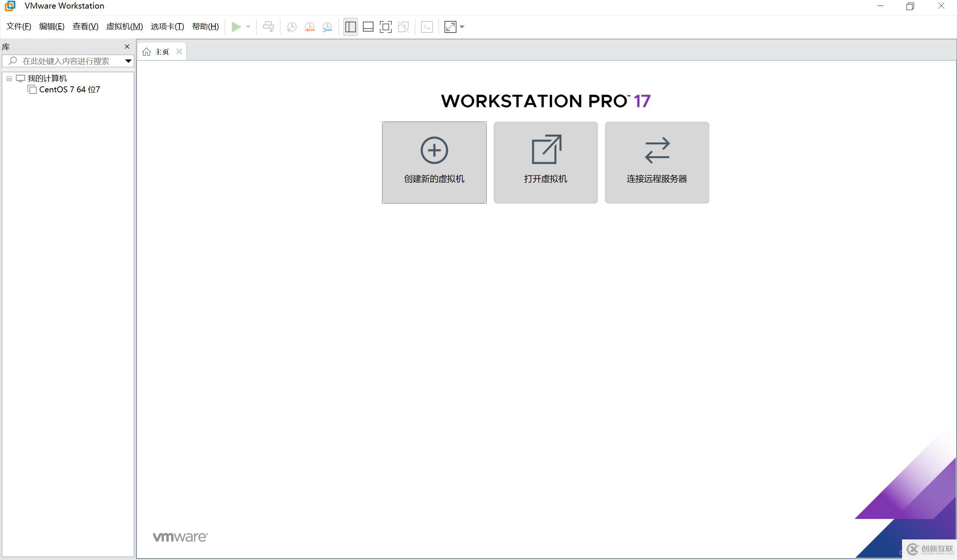Click 连接远程服务器 button
The width and height of the screenshot is (957, 560).
pyautogui.click(x=656, y=163)
